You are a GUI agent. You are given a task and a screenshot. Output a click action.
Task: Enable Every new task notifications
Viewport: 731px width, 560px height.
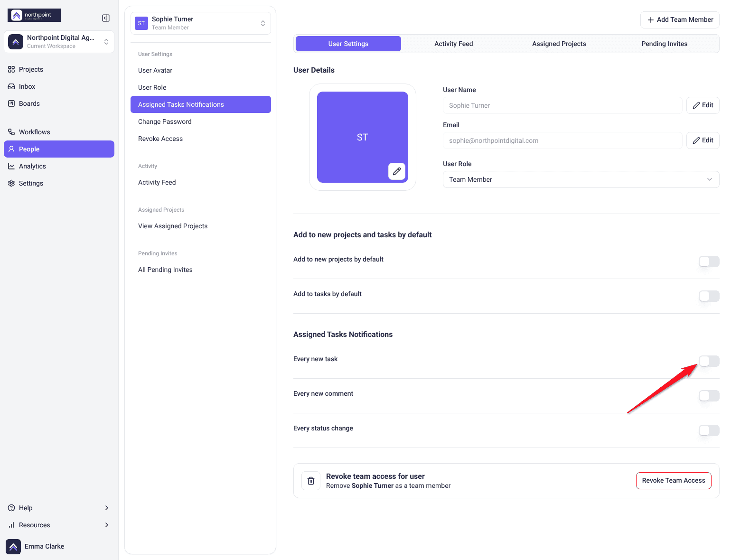point(709,361)
